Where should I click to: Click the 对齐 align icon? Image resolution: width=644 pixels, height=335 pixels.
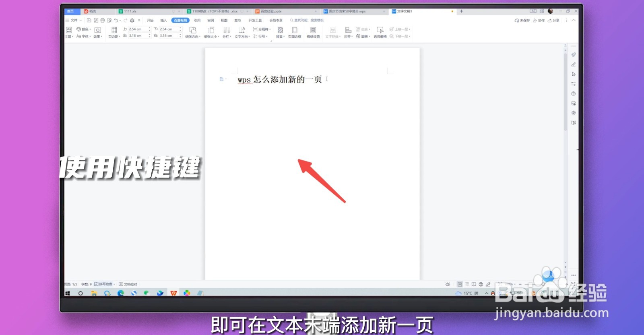(348, 30)
